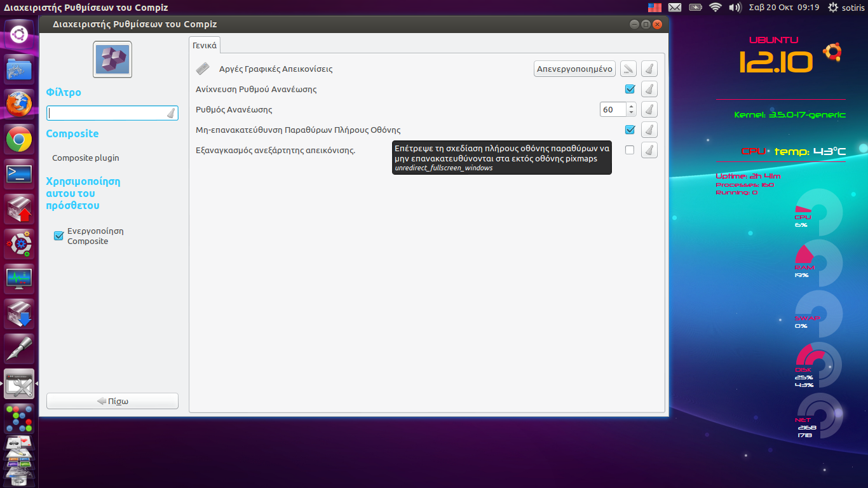Reset Αργές Γραφικές Απεικονίσεις to default

[x=649, y=69]
